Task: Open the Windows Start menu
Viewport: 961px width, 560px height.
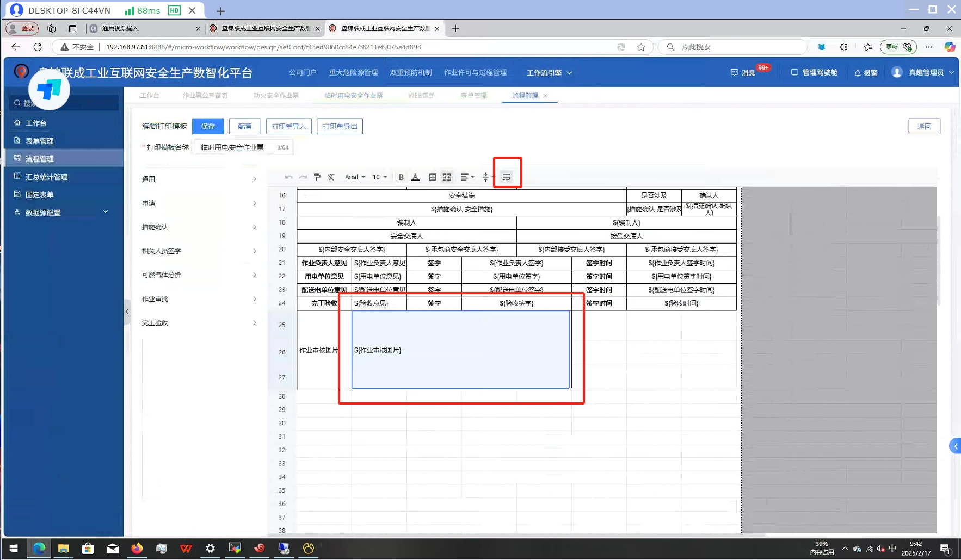Action: (14, 548)
